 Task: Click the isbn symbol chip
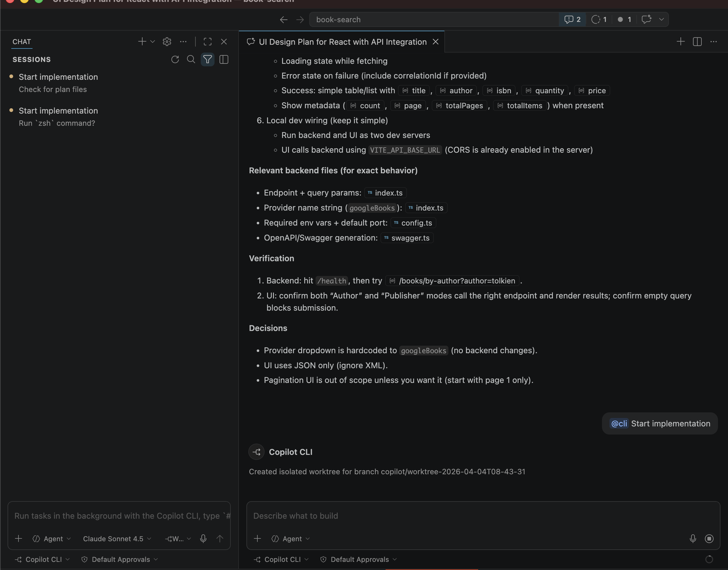tap(499, 90)
